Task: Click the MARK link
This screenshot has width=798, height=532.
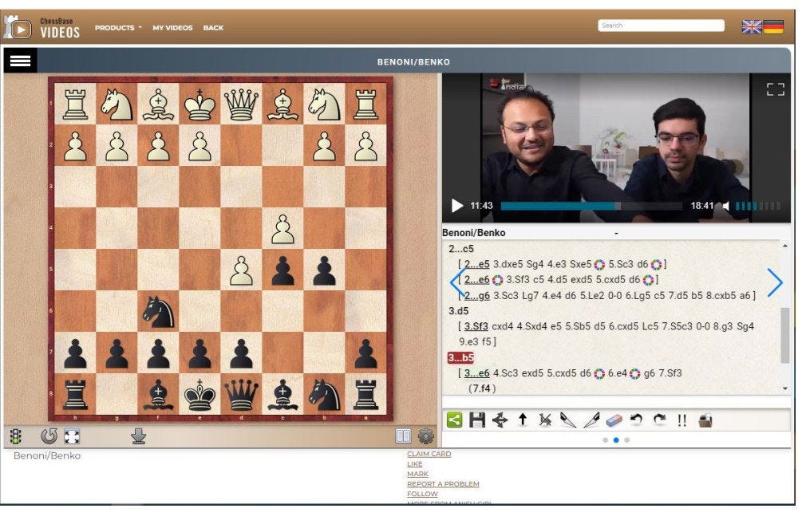Action: point(418,474)
